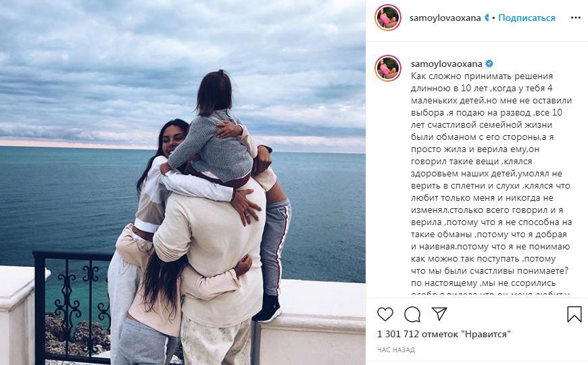588x365 pixels.
Task: Save post with the bookmark icon
Action: (574, 314)
